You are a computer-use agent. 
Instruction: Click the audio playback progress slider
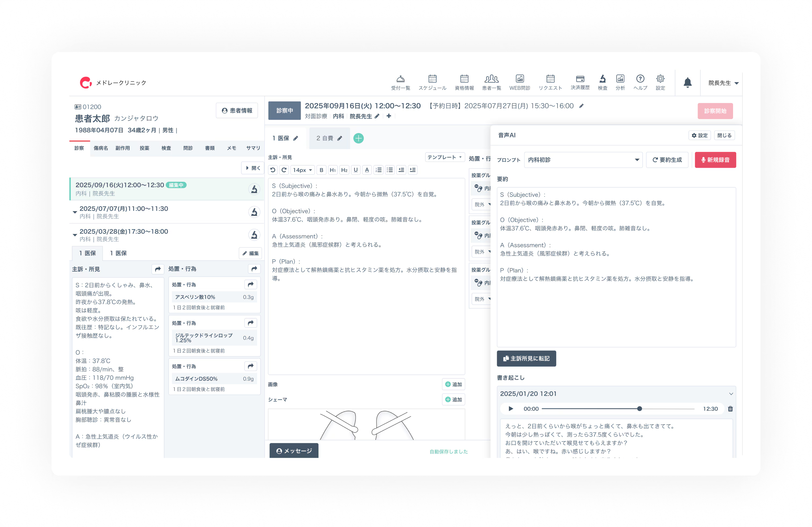[x=640, y=408]
